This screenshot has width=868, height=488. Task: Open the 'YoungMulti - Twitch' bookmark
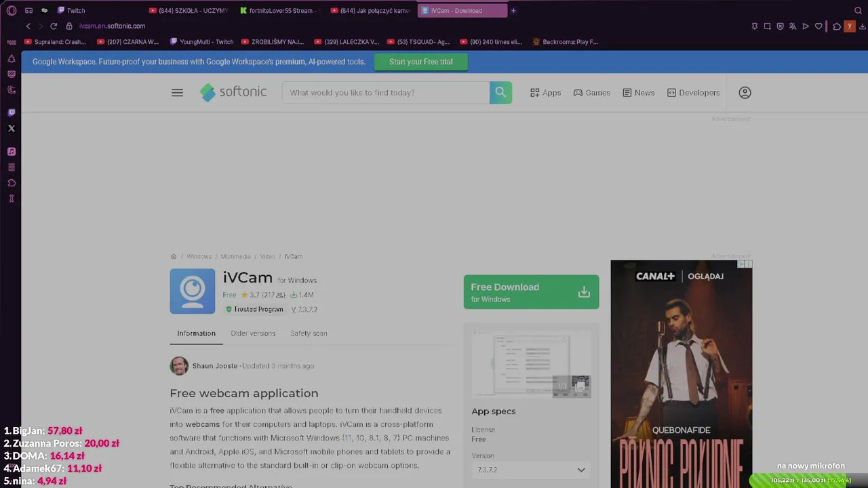(201, 42)
